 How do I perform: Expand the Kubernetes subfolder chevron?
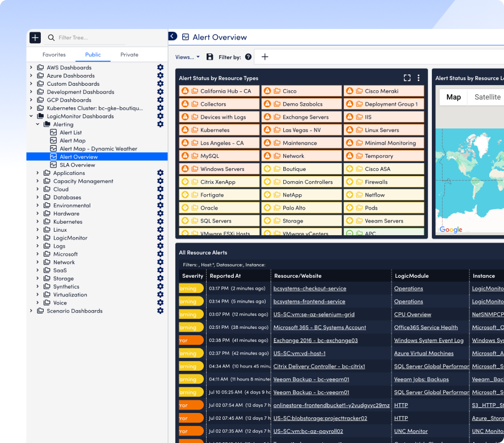point(37,221)
